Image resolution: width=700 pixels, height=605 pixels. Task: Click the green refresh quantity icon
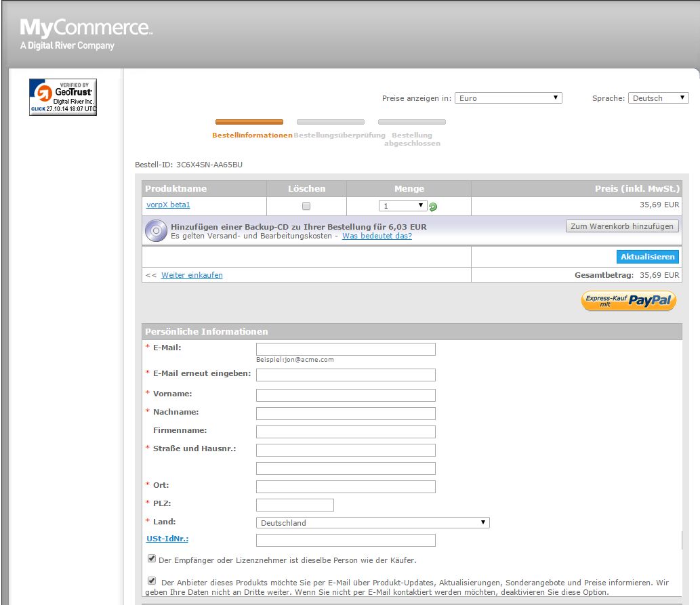(x=433, y=207)
